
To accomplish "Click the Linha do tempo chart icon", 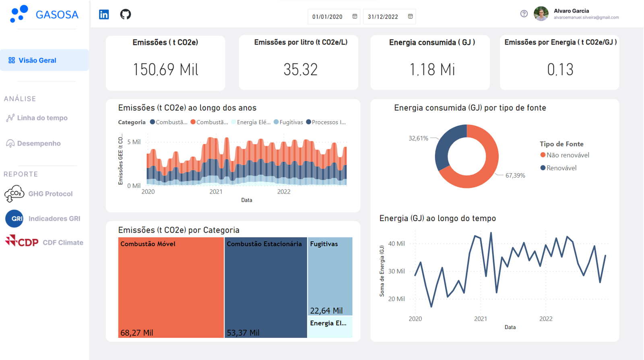I will tap(10, 118).
